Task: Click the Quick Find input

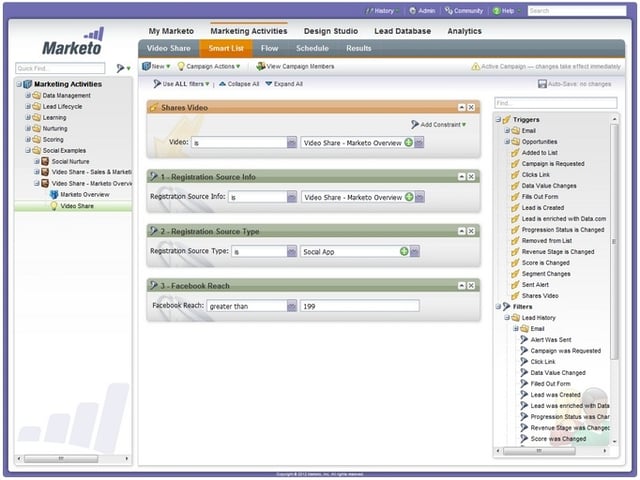Action: 60,68
